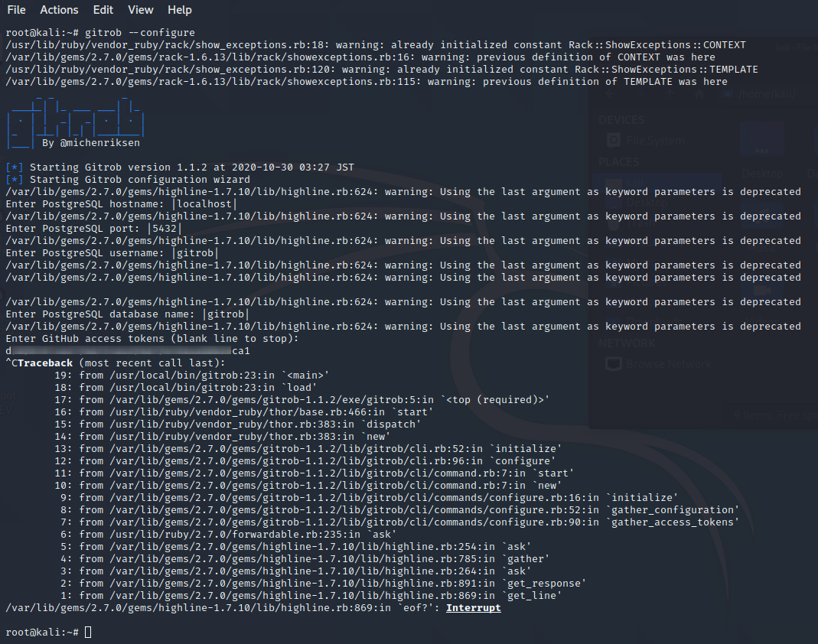Click traceback line 1 'get_line'
This screenshot has width=818, height=644.
point(311,596)
